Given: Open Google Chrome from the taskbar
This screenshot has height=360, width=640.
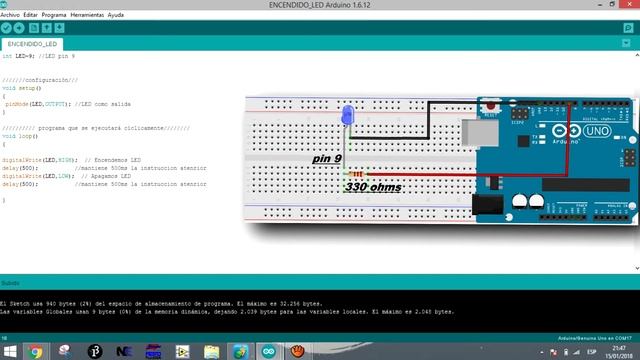Looking at the screenshot, I should [x=36, y=351].
